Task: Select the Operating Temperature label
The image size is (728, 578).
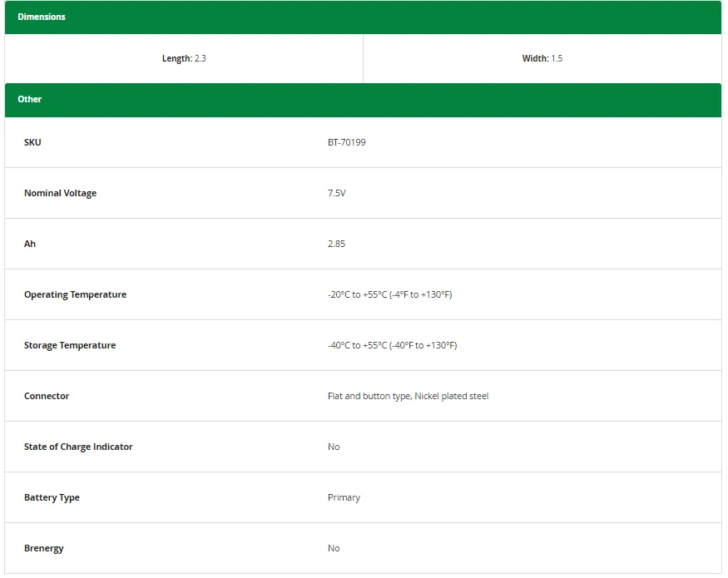Action: coord(75,294)
